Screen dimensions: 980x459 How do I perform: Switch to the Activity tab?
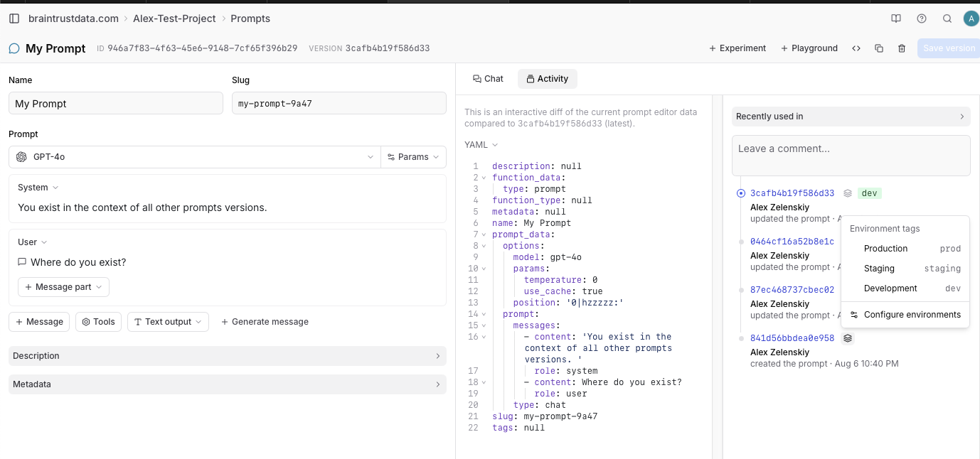[x=548, y=79]
